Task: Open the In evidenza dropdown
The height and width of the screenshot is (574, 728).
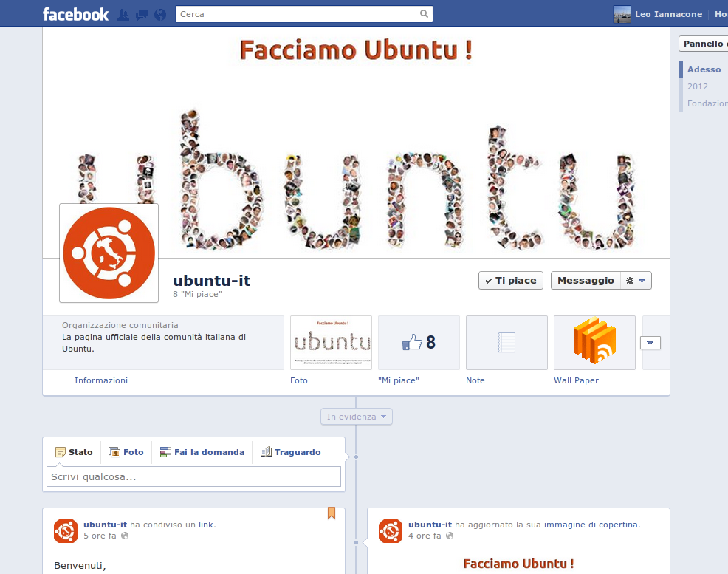Action: click(x=356, y=417)
